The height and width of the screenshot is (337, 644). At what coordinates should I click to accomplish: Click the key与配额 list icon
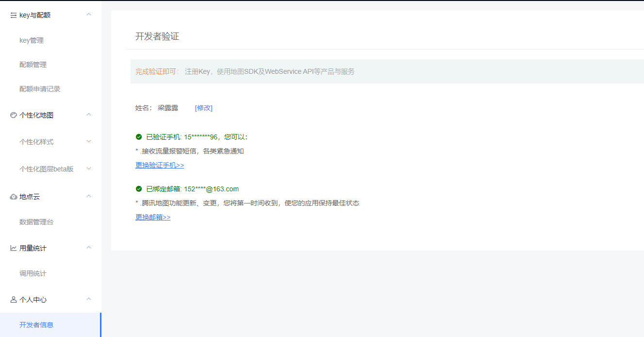pyautogui.click(x=14, y=15)
